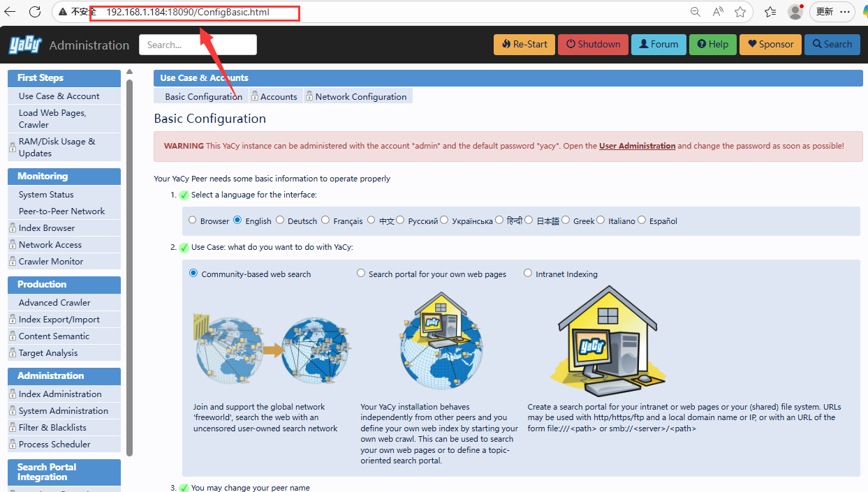Click the lock icon beside RAM/Disk Usage & Updates
The image size is (868, 492).
(13, 147)
